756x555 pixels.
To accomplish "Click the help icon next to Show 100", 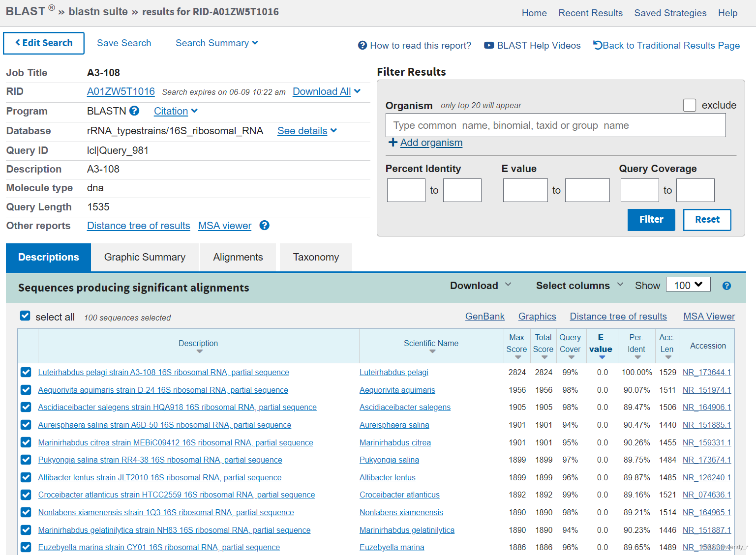I will 726,286.
